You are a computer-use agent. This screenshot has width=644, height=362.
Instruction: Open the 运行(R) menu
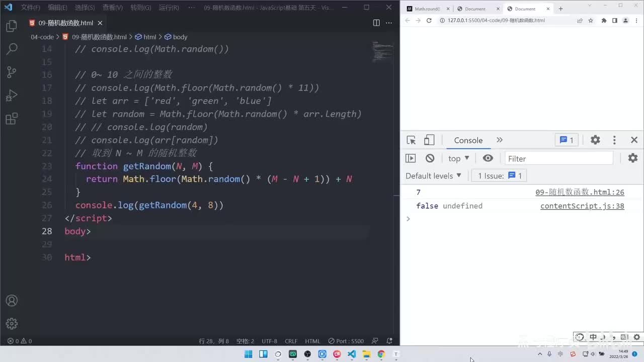click(169, 8)
